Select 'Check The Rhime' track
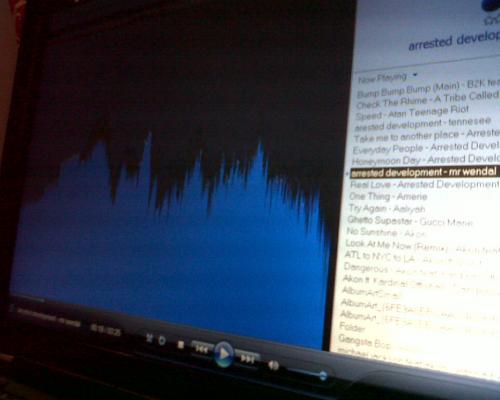The image size is (500, 400). click(x=427, y=100)
